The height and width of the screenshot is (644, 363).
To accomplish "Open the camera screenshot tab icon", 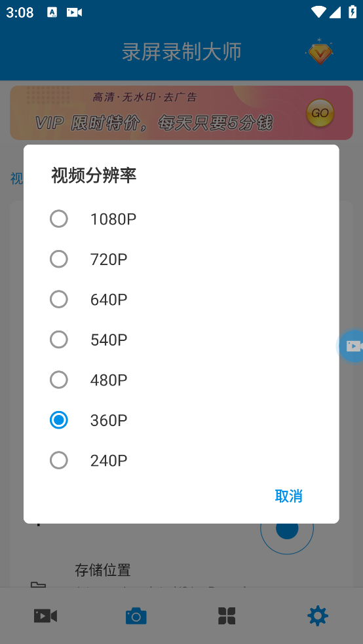I will tap(136, 616).
